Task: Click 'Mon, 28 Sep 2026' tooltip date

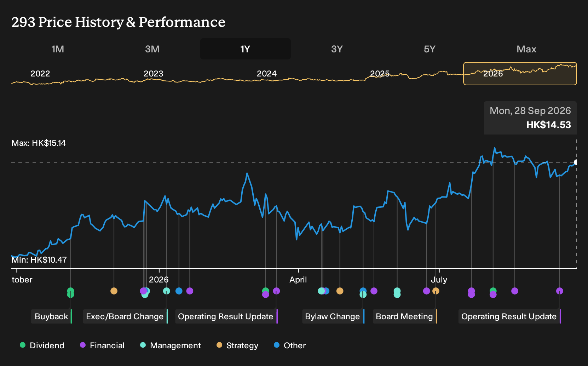Action: pos(530,111)
